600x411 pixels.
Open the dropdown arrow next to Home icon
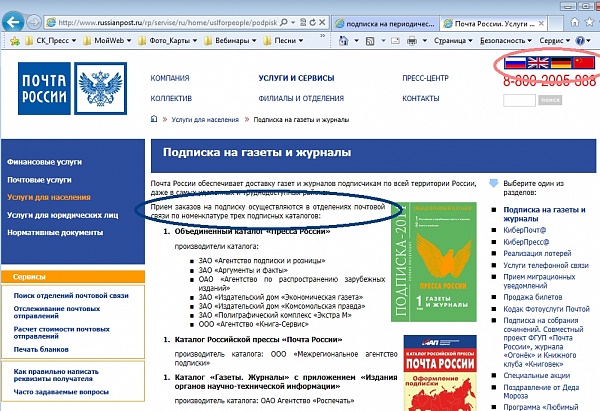tap(356, 41)
